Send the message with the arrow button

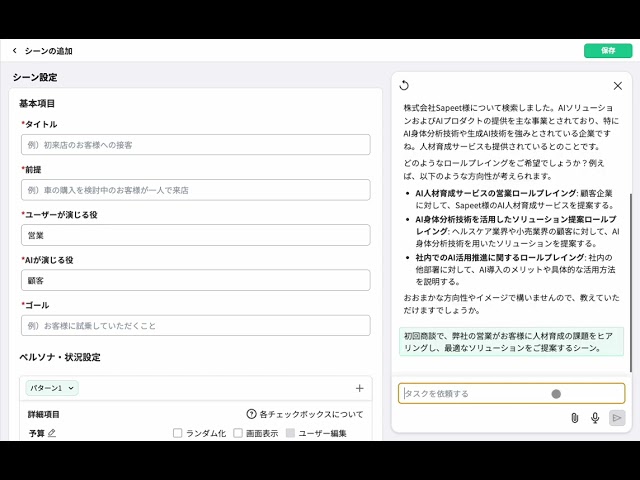[617, 418]
